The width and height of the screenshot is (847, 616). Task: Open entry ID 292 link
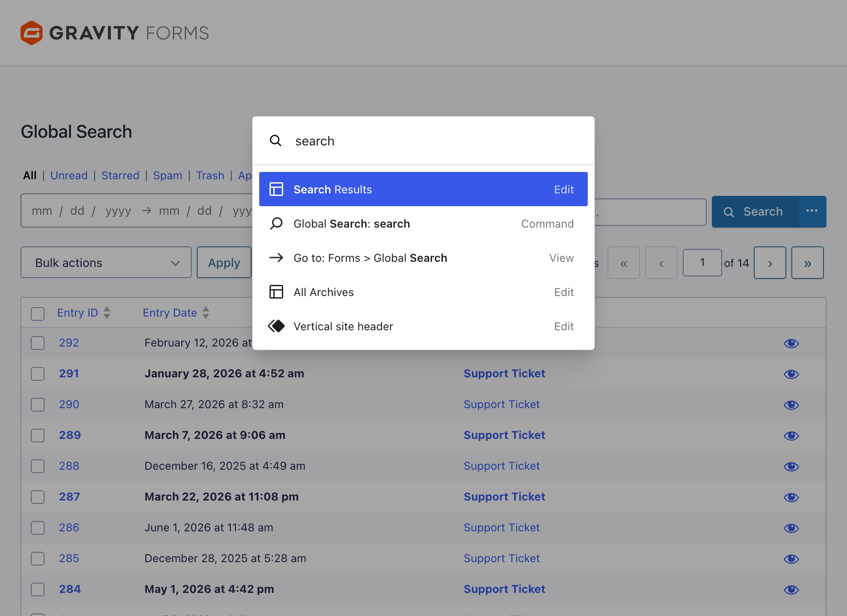(x=69, y=343)
